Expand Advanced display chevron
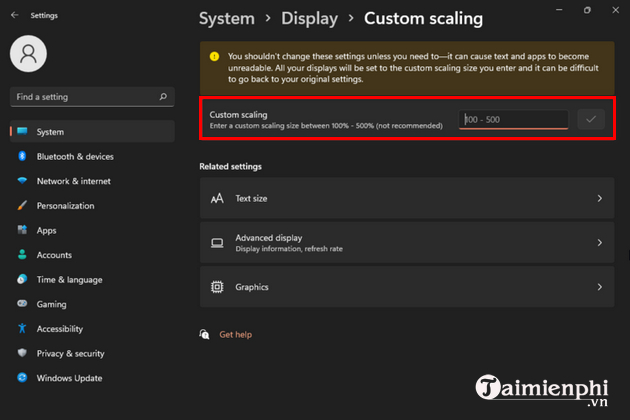 [x=599, y=243]
